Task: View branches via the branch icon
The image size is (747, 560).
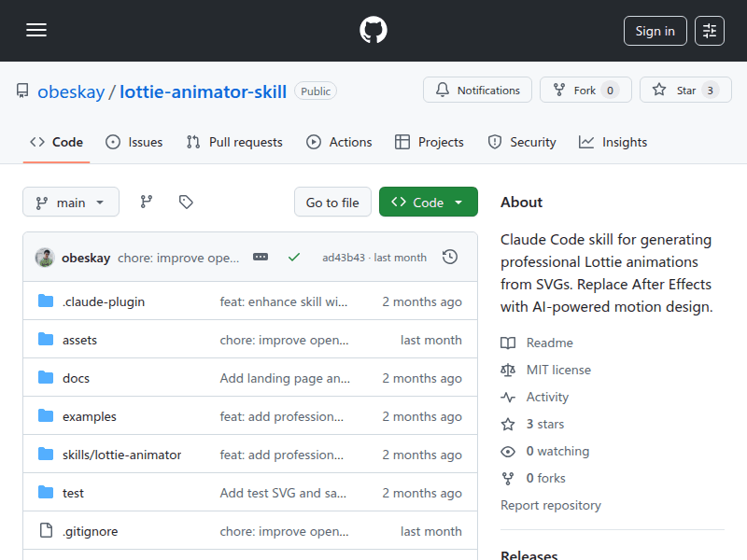Action: 147,203
